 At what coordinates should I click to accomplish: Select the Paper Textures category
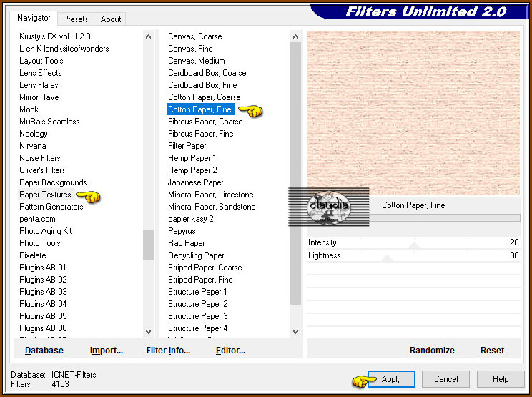pyautogui.click(x=46, y=195)
